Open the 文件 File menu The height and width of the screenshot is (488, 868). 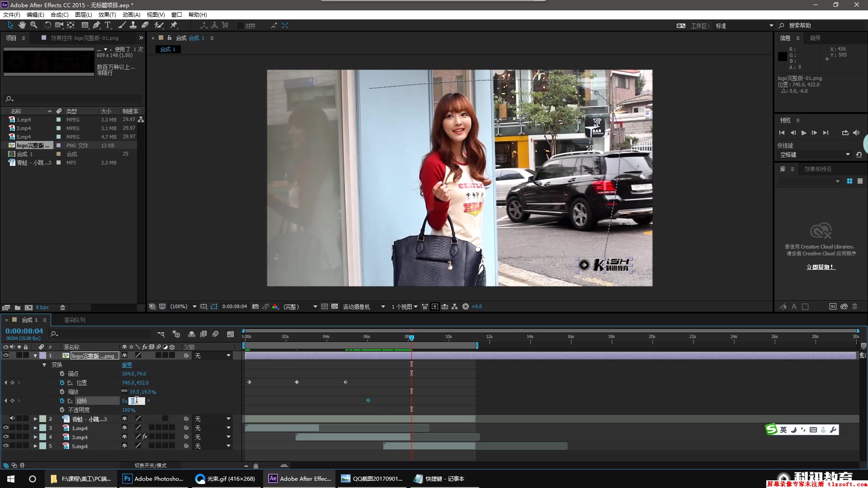[12, 14]
